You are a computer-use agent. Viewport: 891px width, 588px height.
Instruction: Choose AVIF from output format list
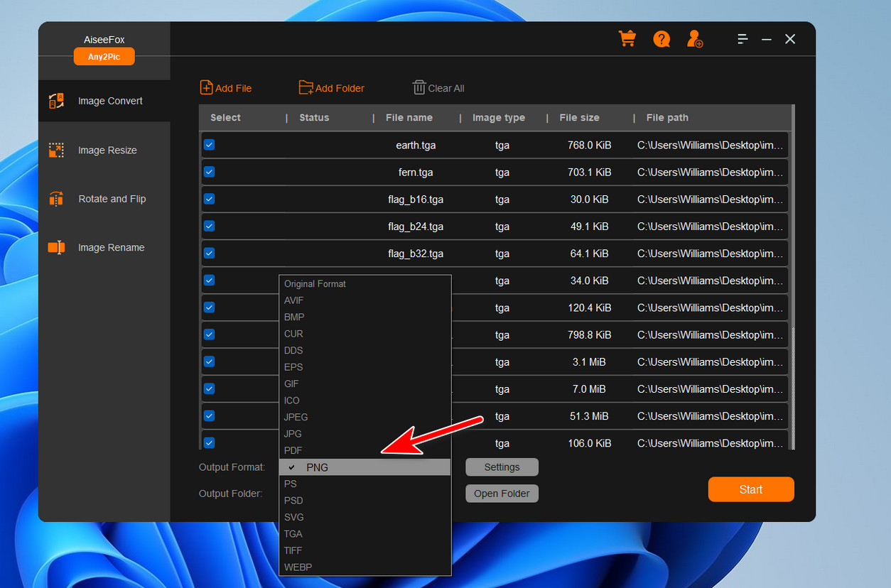click(x=365, y=300)
